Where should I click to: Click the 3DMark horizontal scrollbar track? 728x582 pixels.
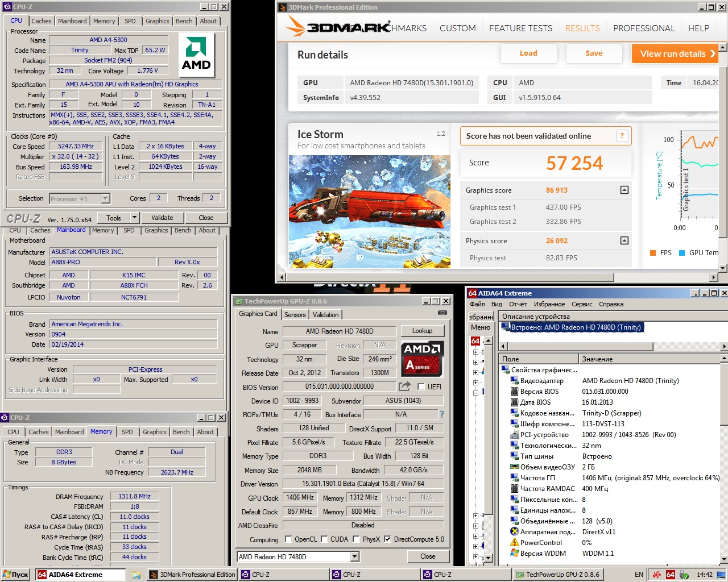tap(497, 277)
